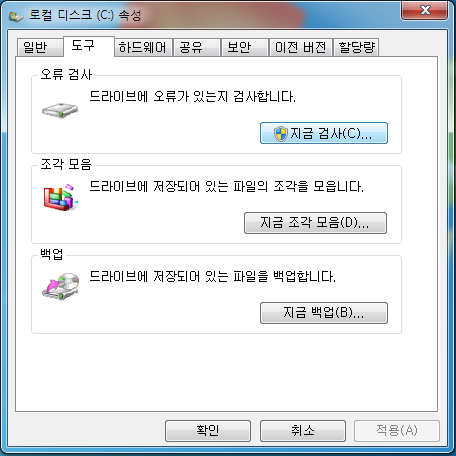Click the colorful defragment blocks icon
This screenshot has height=456, width=456.
[60, 197]
